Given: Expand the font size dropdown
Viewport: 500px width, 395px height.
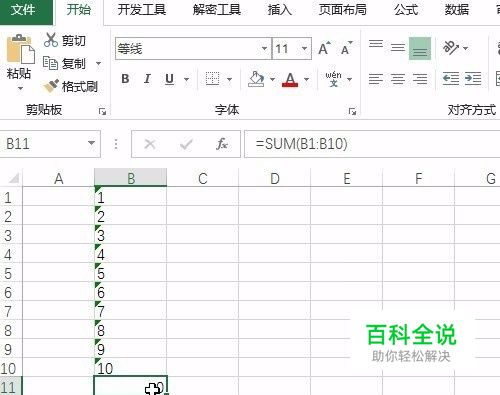Looking at the screenshot, I should [304, 49].
